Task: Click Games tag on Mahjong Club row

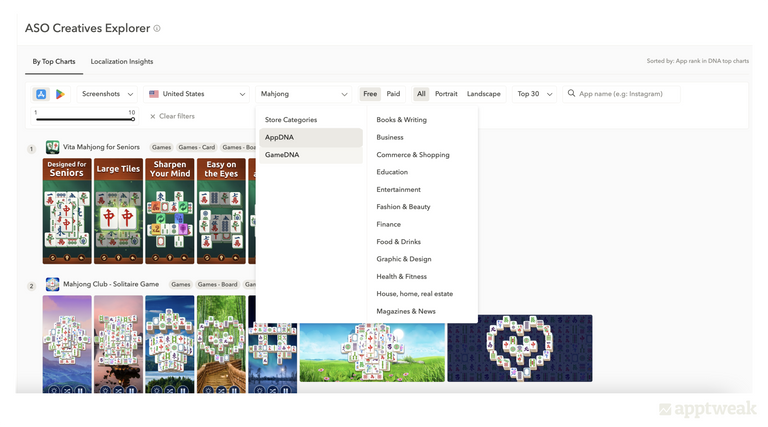Action: click(181, 285)
